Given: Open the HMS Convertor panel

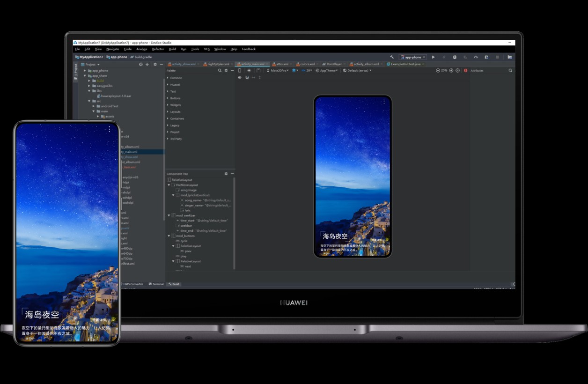Looking at the screenshot, I should [132, 284].
